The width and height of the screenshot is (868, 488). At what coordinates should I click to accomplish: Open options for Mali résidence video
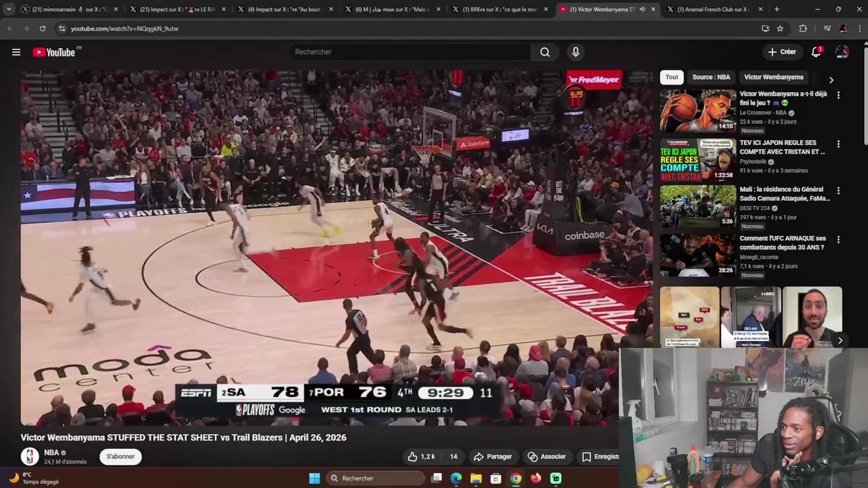tap(838, 191)
